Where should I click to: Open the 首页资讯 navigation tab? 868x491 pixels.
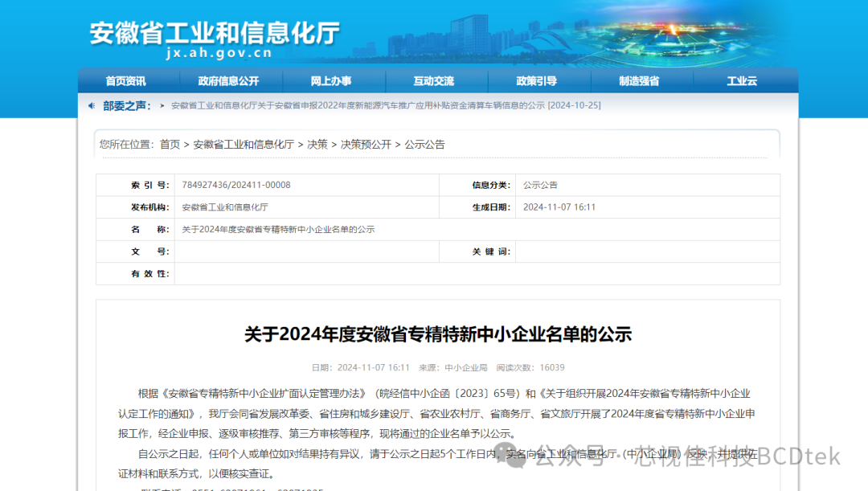(125, 81)
